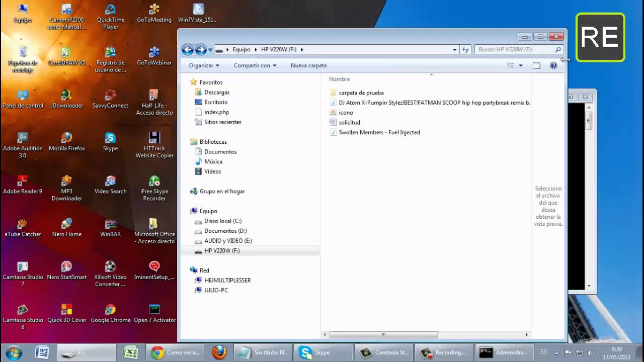This screenshot has height=362, width=644.
Task: Select carpeta de prueba folder
Action: coord(361,93)
